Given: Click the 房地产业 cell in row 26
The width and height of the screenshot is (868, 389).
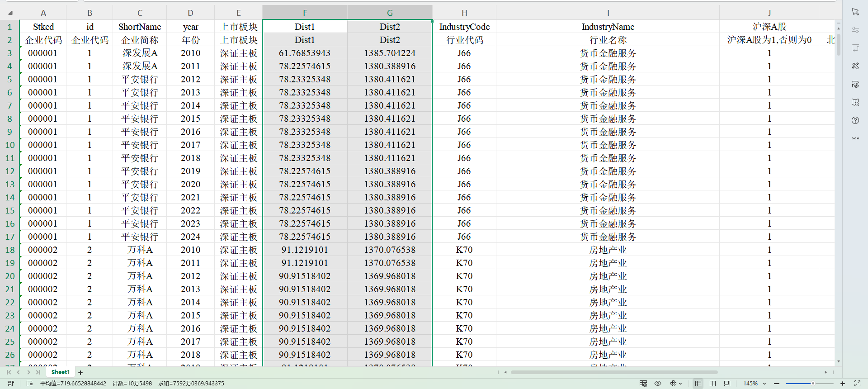Looking at the screenshot, I should (x=608, y=355).
